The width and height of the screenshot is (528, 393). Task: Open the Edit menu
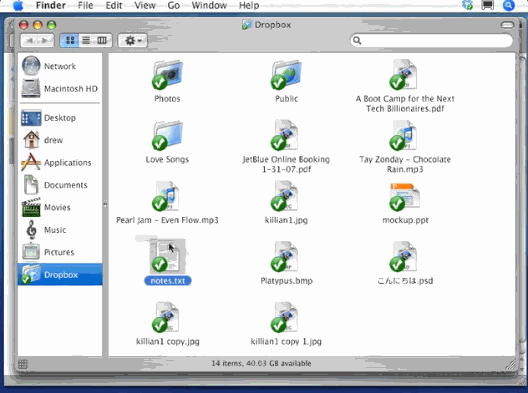point(114,5)
